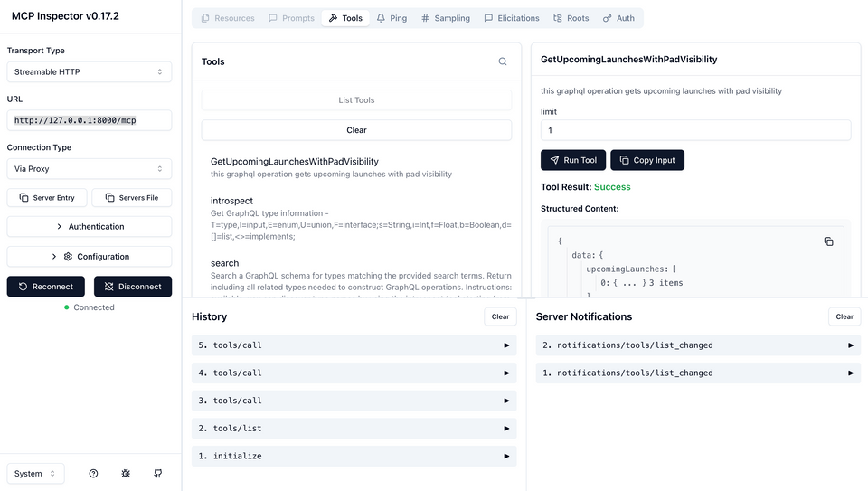Switch to the Sampling tab
This screenshot has width=868, height=491.
pyautogui.click(x=445, y=18)
